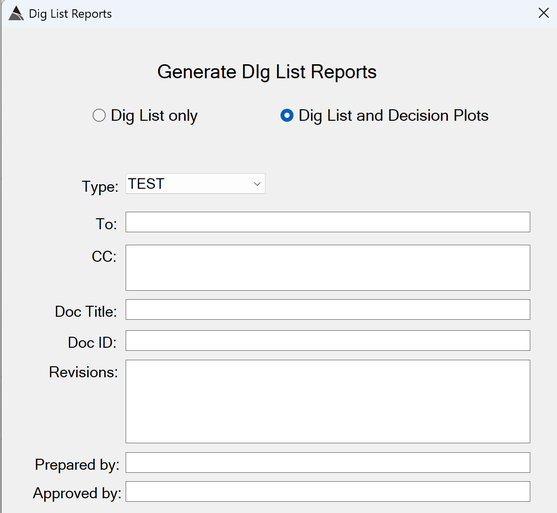Click into the CC multiline text box

click(x=328, y=268)
